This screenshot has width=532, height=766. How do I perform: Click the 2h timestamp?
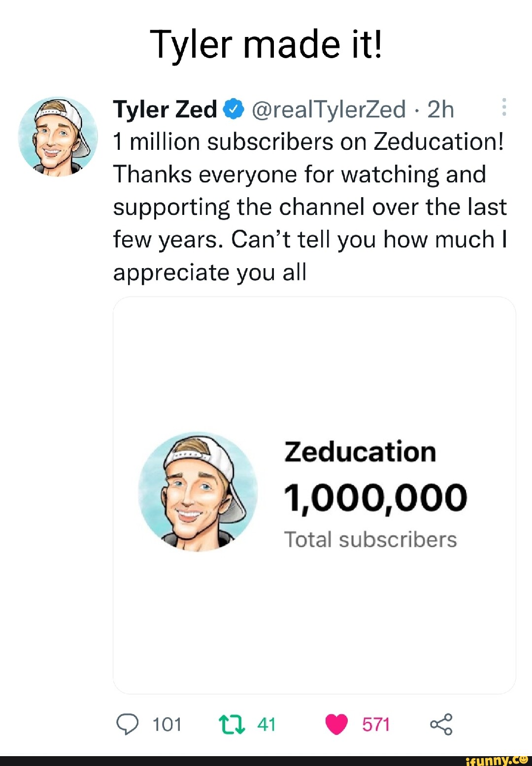pos(440,109)
